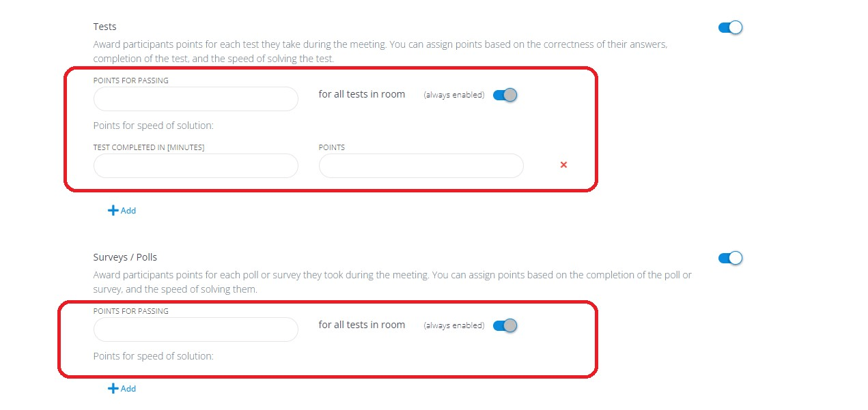The height and width of the screenshot is (410, 868).
Task: Disable the Tests points section toggle
Action: [x=730, y=27]
